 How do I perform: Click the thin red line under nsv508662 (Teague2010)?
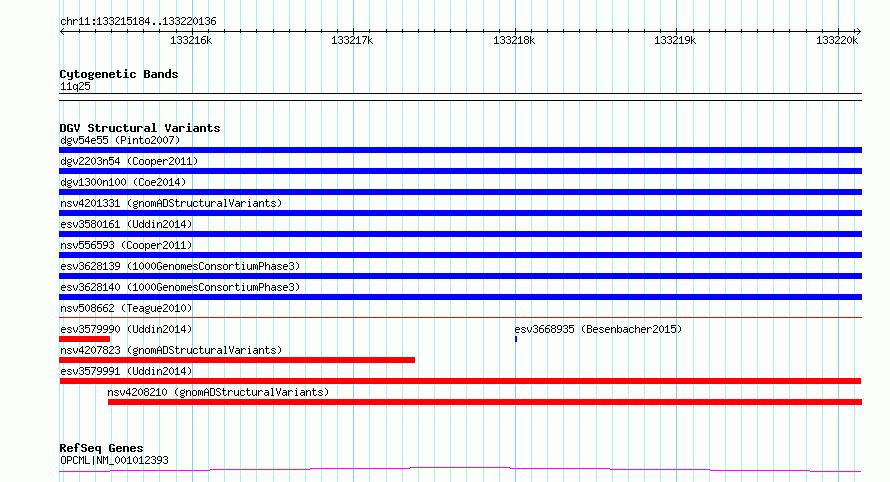460,317
